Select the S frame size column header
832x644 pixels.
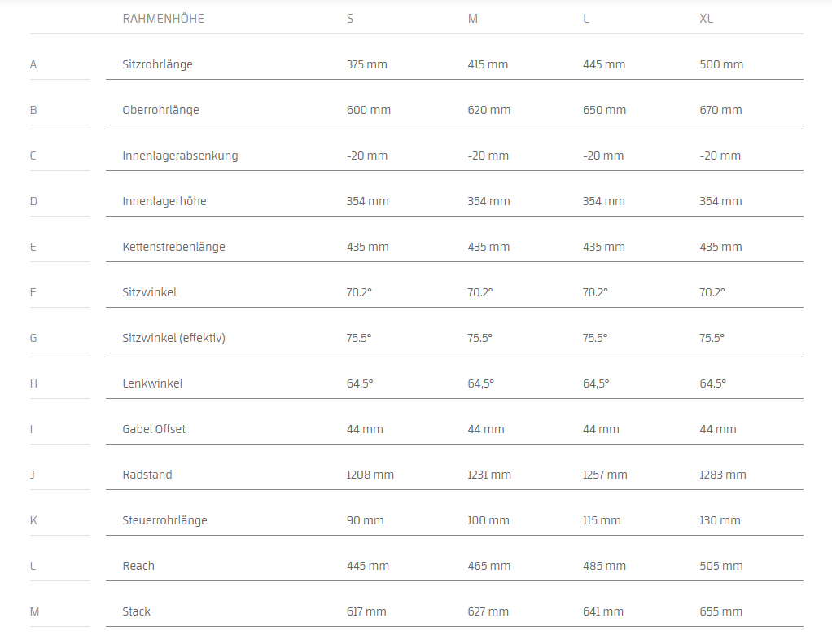click(x=350, y=19)
